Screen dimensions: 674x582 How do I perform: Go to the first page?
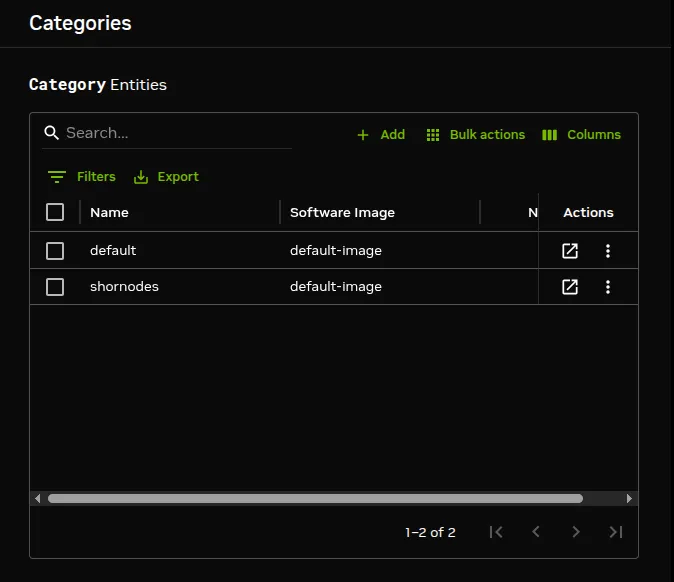[496, 532]
